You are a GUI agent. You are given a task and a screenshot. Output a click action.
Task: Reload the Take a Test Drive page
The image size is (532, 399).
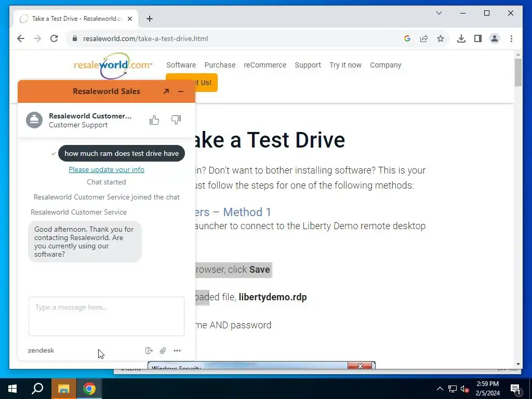tap(54, 38)
